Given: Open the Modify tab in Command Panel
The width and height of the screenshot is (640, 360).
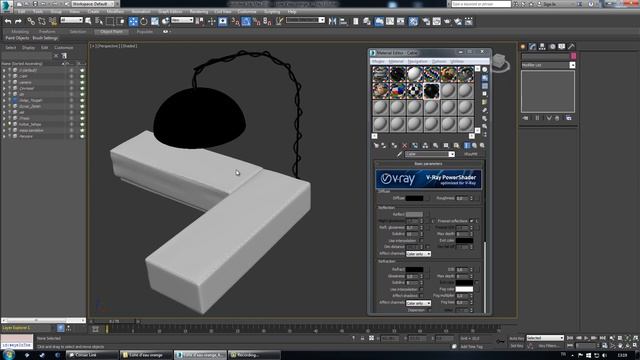Looking at the screenshot, I should click(x=533, y=47).
